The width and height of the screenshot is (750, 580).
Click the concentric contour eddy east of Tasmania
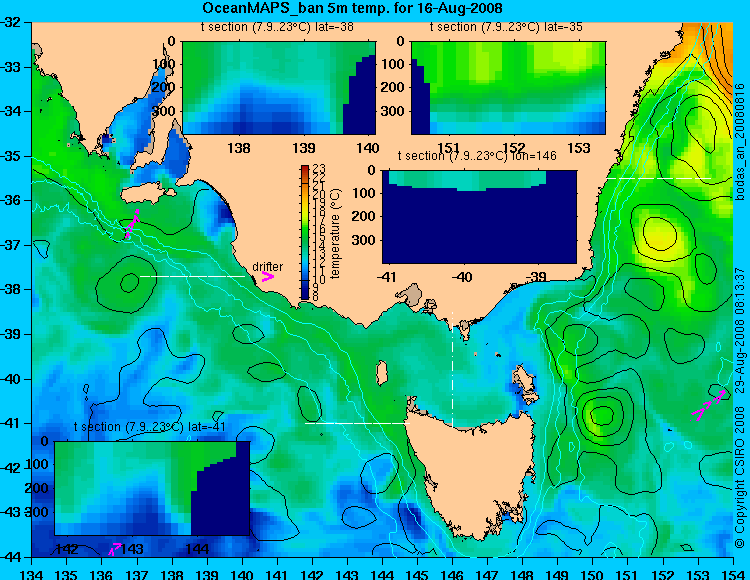(602, 415)
